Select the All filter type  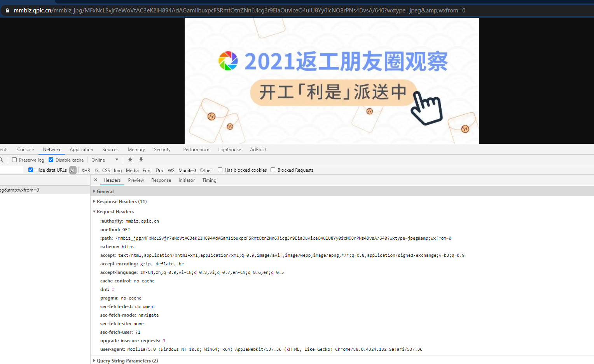tap(73, 170)
